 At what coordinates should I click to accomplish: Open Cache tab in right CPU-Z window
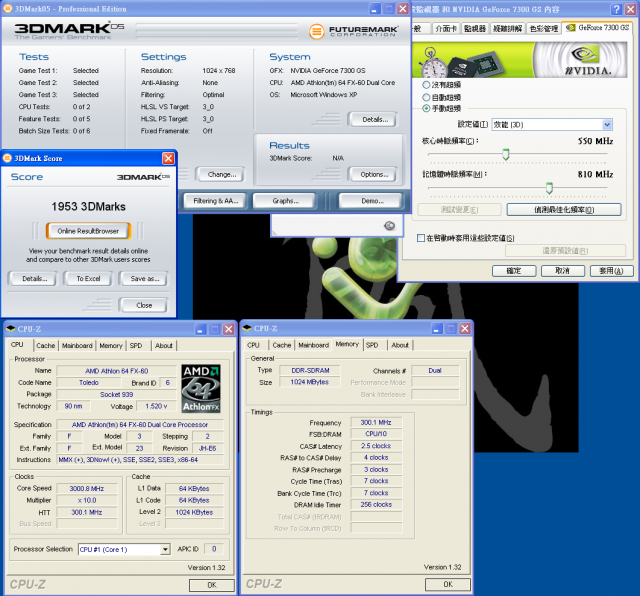coord(282,345)
